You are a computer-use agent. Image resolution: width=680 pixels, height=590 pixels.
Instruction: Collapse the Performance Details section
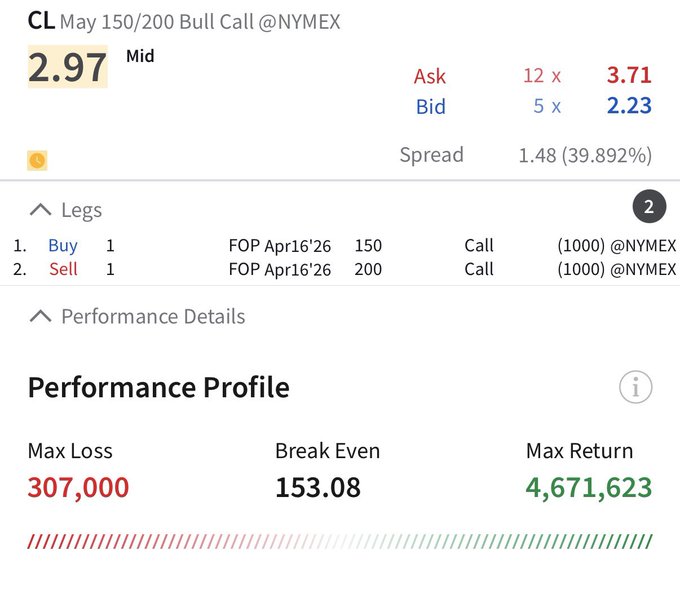[x=40, y=316]
